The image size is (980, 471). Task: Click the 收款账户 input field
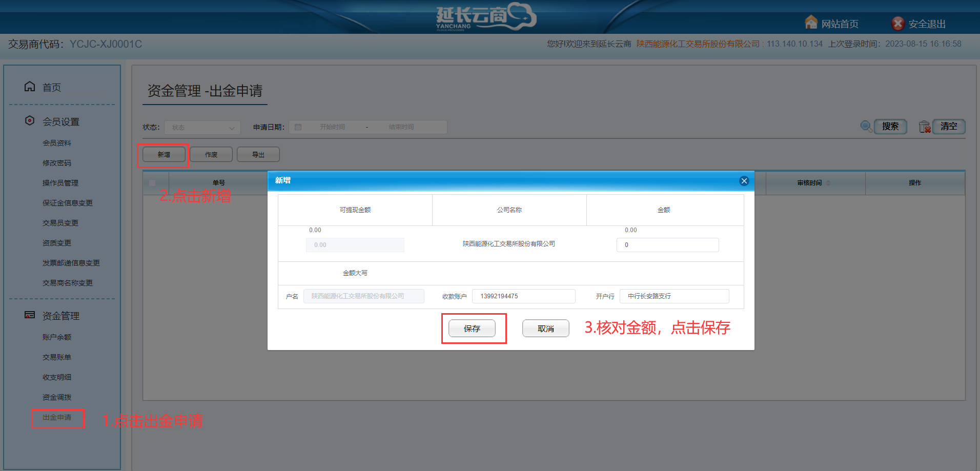click(524, 296)
